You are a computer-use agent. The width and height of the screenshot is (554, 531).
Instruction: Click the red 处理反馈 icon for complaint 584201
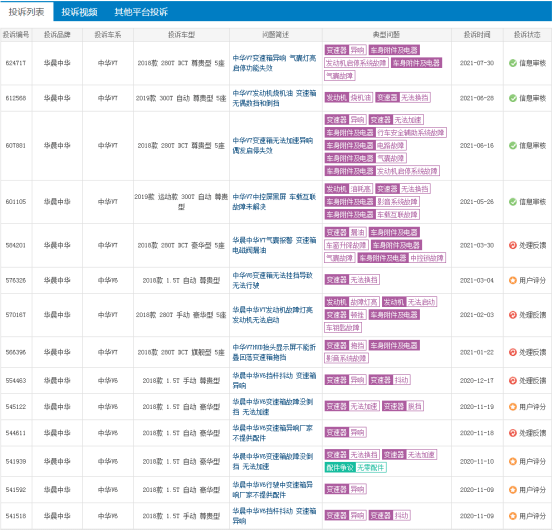[x=513, y=245]
